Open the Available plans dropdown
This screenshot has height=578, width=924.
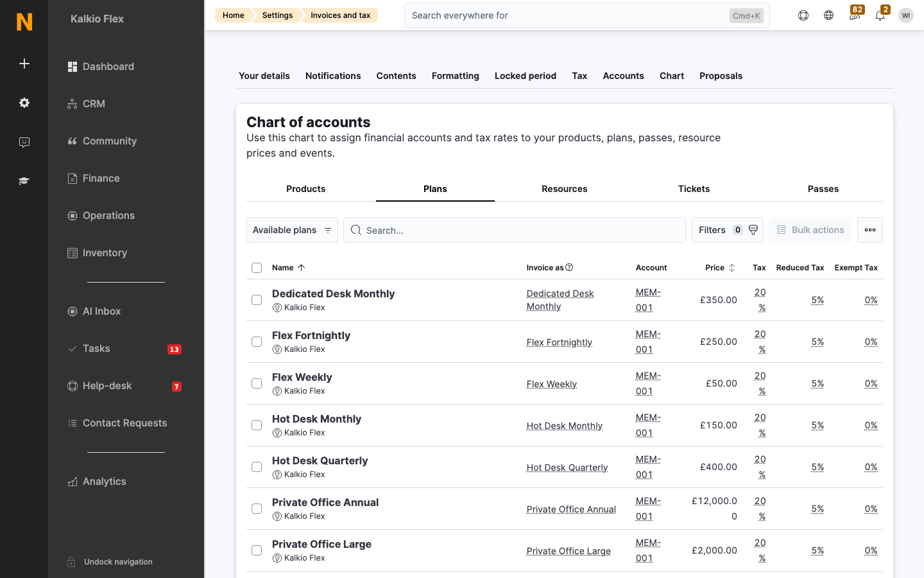click(292, 230)
